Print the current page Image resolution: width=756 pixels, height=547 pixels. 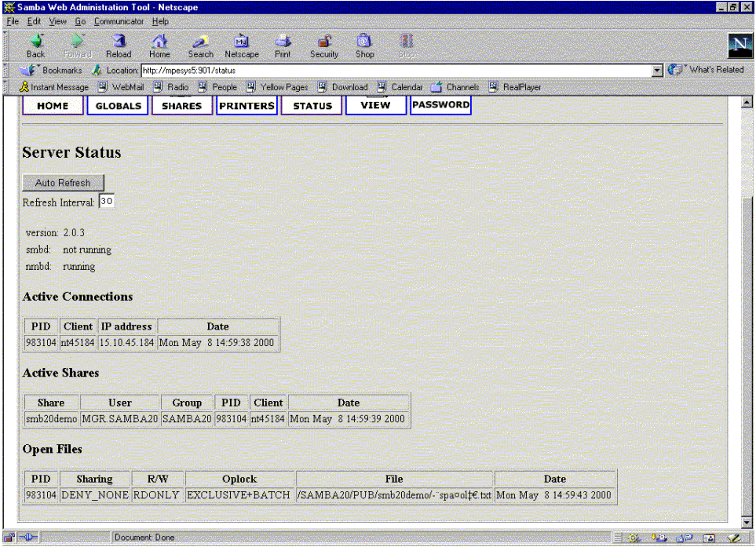click(283, 46)
